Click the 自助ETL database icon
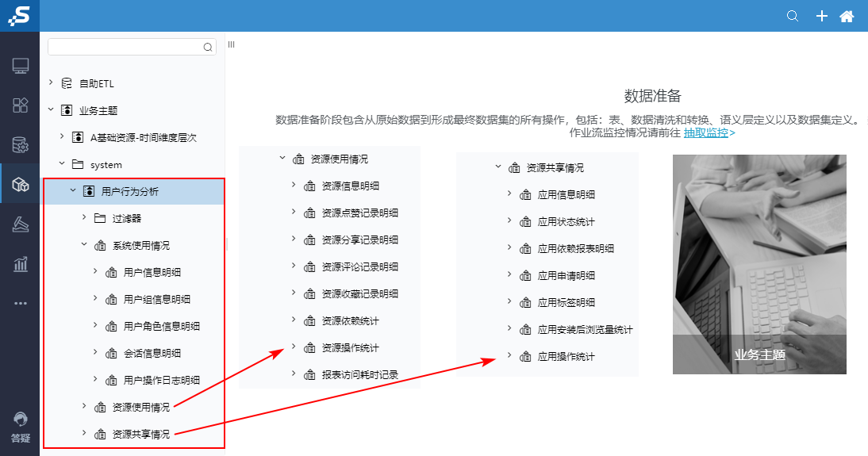The image size is (868, 456). click(x=67, y=83)
